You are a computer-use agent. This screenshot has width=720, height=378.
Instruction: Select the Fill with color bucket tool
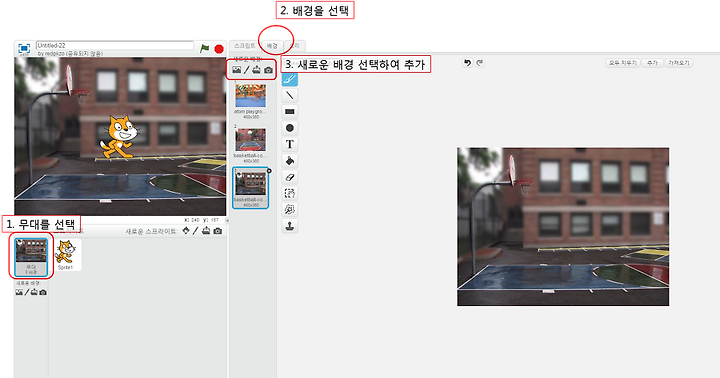click(x=290, y=161)
